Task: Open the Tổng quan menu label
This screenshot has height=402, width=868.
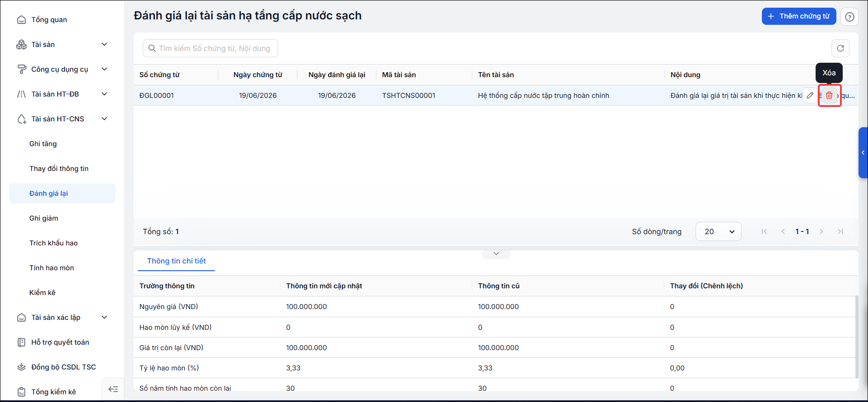Action: click(49, 20)
